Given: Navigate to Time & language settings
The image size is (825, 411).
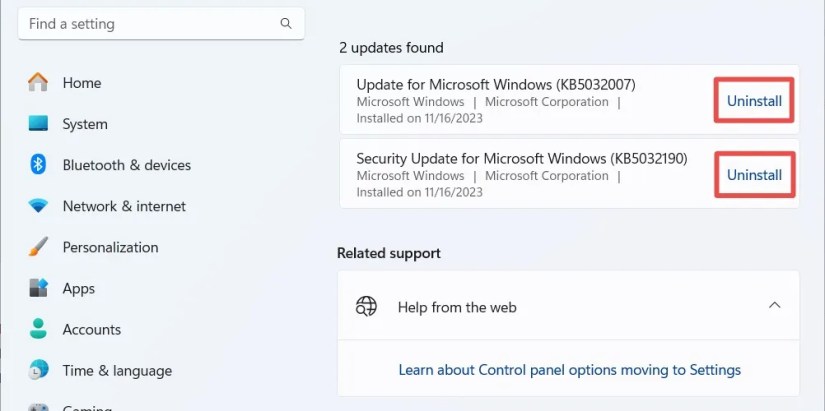Looking at the screenshot, I should (x=117, y=370).
